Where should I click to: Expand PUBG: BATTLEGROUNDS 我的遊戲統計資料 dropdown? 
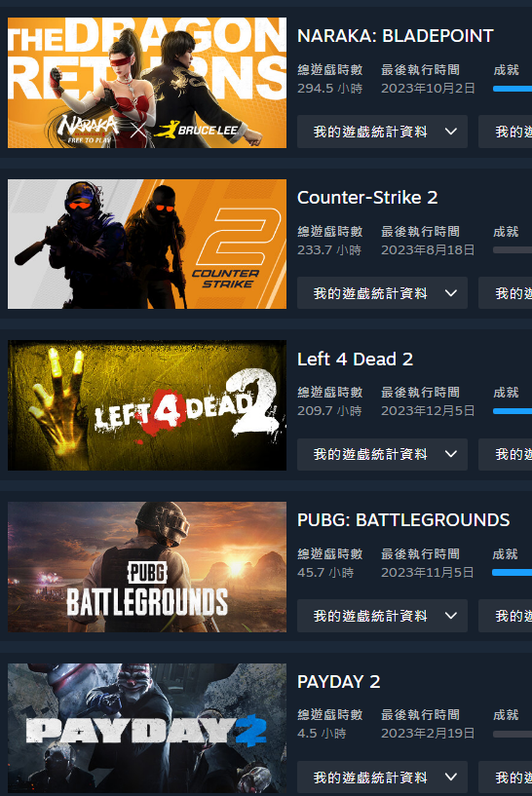point(382,616)
